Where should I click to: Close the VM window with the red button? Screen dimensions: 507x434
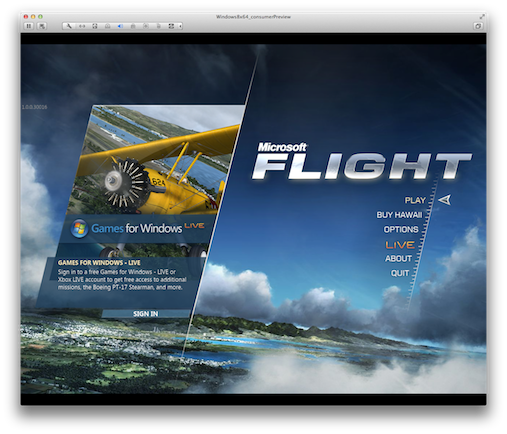(26, 16)
